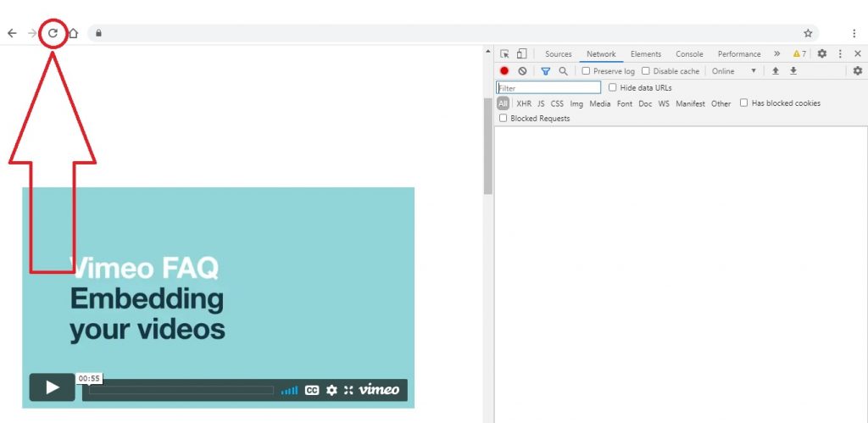Viewport: 868px width, 423px height.
Task: Click the Vimeo logo in player
Action: (x=379, y=390)
